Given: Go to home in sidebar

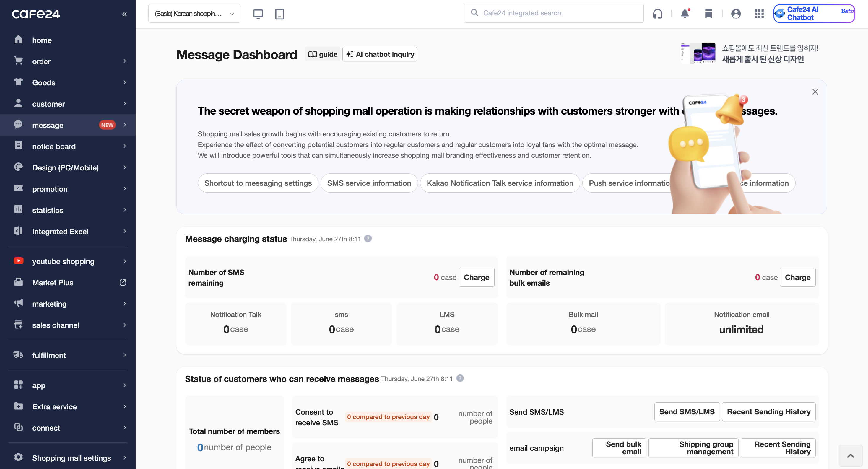Looking at the screenshot, I should (x=42, y=40).
